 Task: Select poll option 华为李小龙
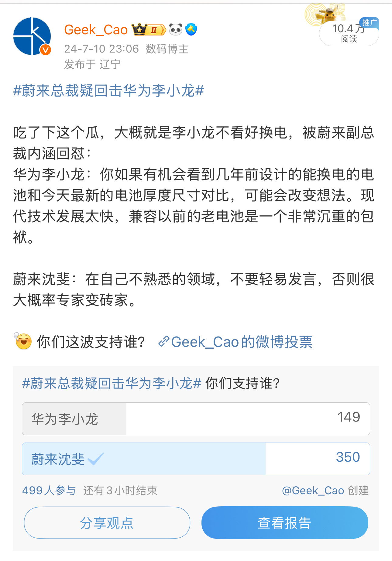196,419
